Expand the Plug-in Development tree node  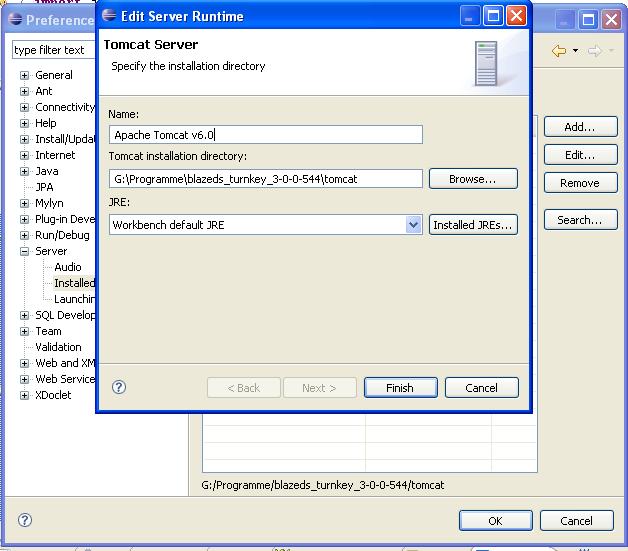point(24,219)
